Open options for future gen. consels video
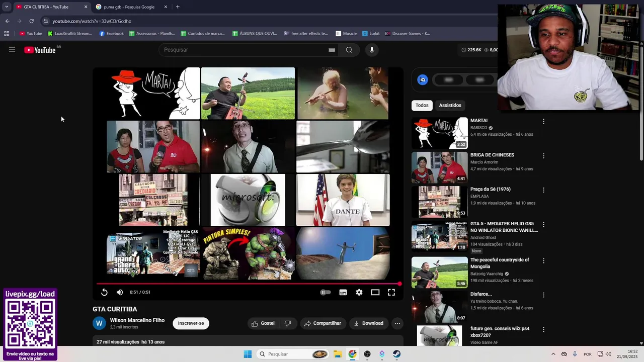Viewport: 644px width, 362px height. pos(543,329)
